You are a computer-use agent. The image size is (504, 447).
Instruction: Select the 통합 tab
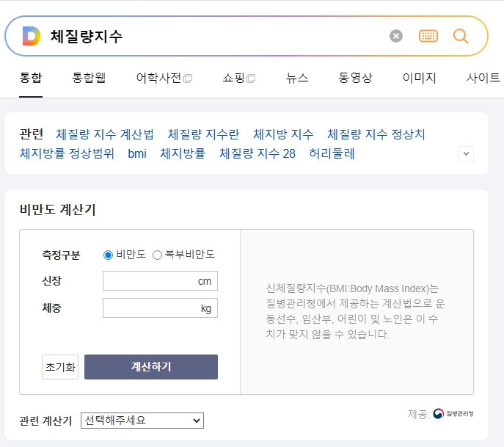tap(31, 78)
